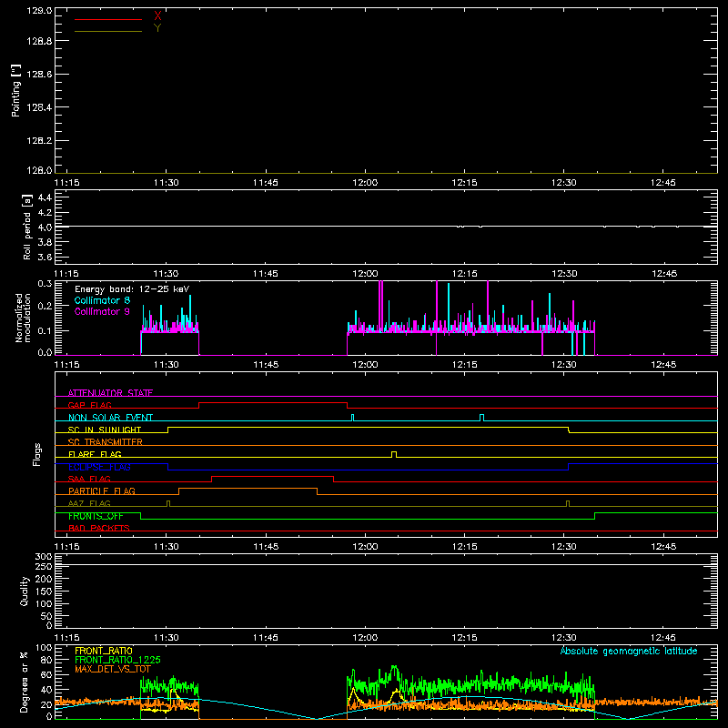728x728 pixels.
Task: Click the 12:15 time label under the Roll period panel
Action: [x=464, y=274]
